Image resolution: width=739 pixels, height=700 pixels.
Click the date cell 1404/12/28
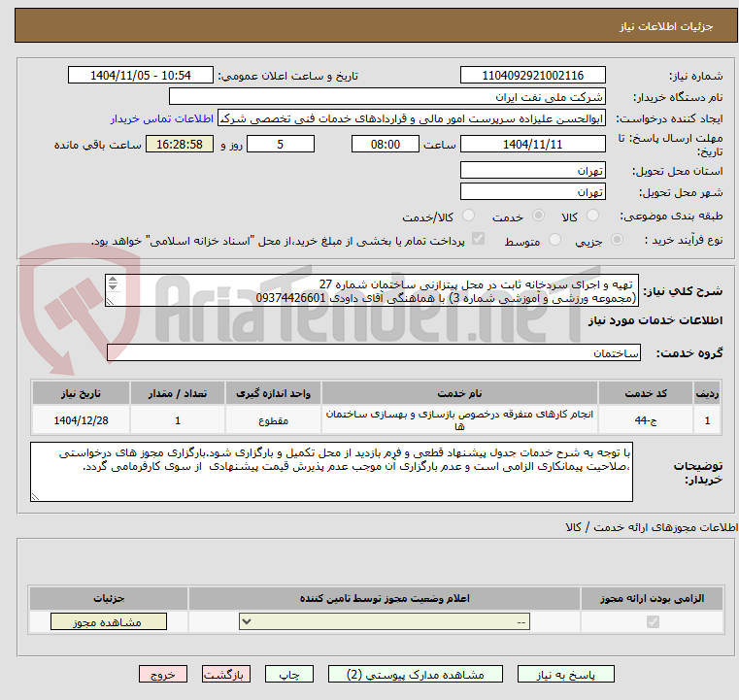tap(81, 420)
